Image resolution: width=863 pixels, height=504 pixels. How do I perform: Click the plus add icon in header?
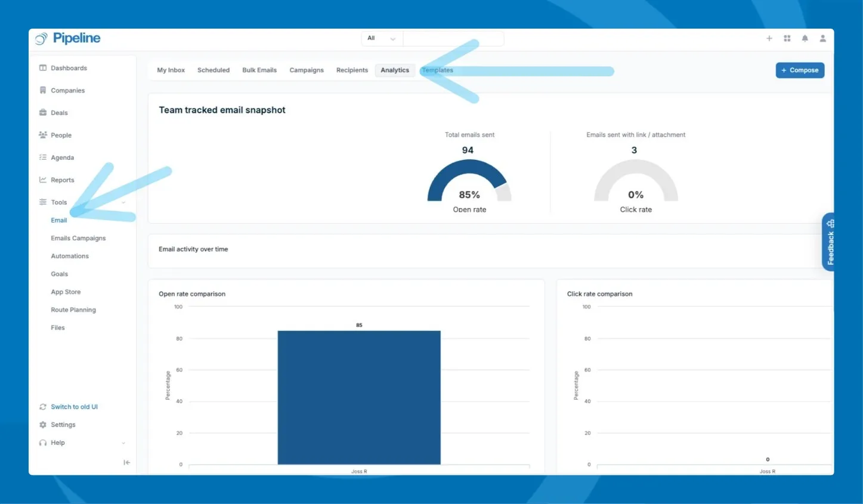[x=769, y=38]
